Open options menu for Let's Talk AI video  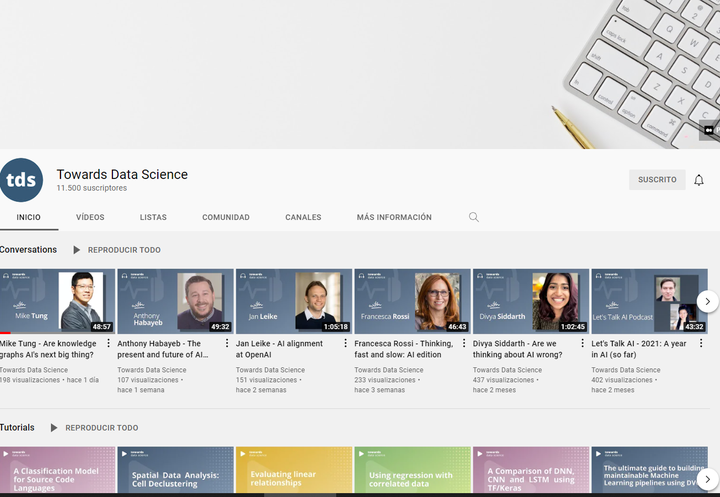tap(701, 343)
